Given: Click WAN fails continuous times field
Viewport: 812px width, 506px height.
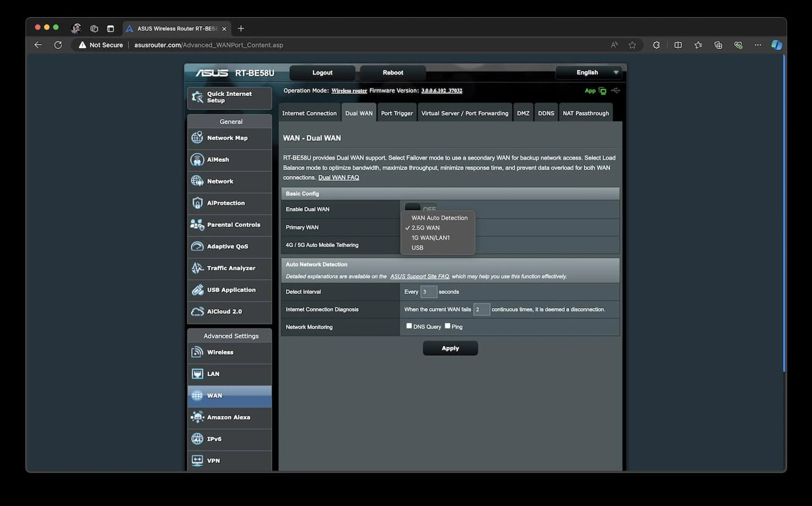Looking at the screenshot, I should point(481,309).
